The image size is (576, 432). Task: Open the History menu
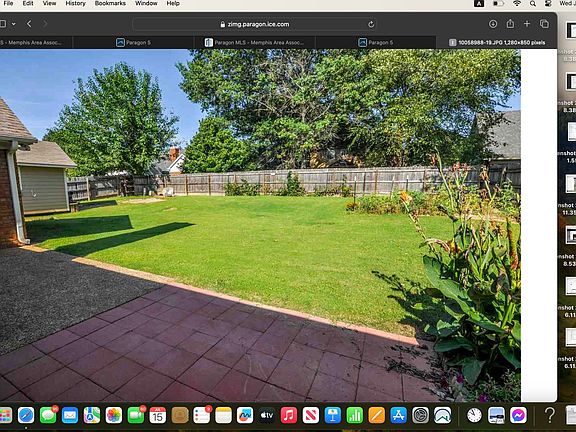click(x=75, y=3)
